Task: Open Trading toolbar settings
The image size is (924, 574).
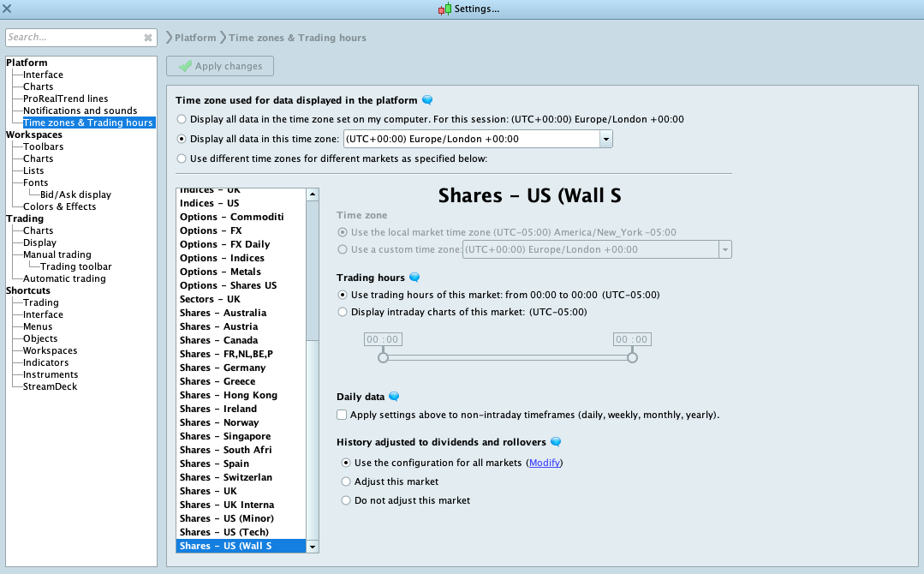Action: point(76,267)
